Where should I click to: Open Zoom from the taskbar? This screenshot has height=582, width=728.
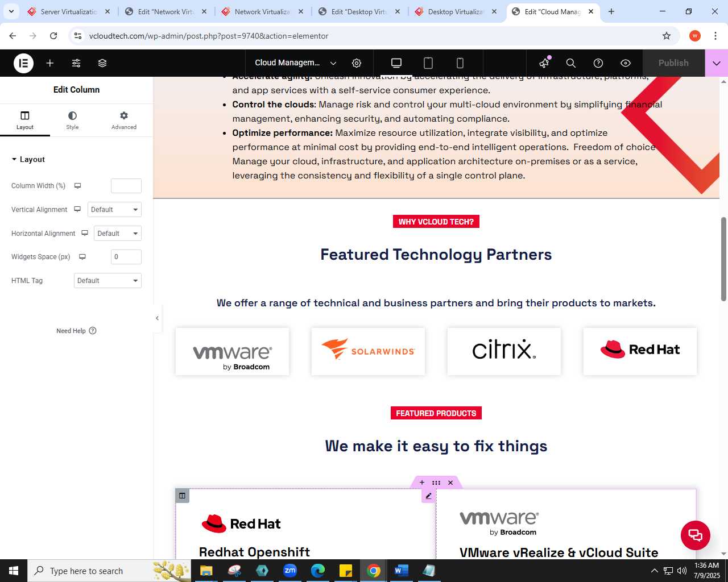click(290, 571)
